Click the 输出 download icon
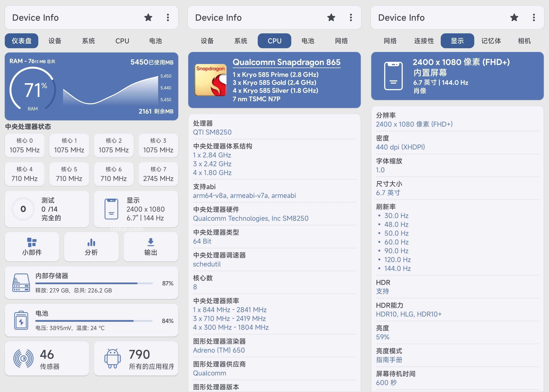549x392 pixels. tap(151, 242)
